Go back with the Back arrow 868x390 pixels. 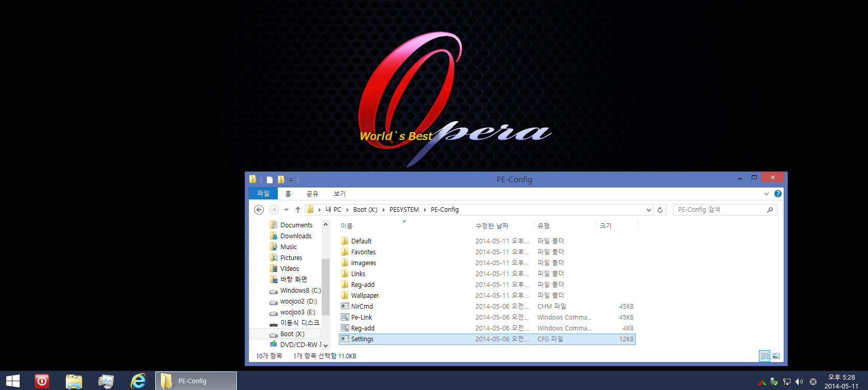coord(259,210)
